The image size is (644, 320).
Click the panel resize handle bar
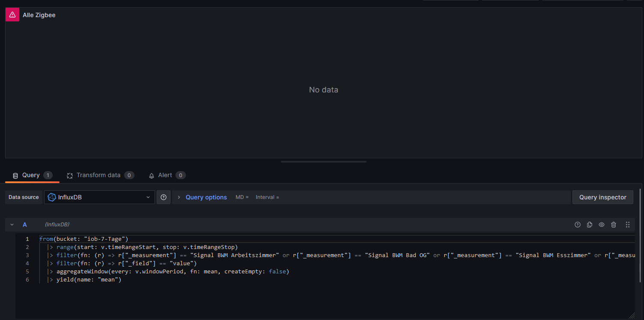323,162
